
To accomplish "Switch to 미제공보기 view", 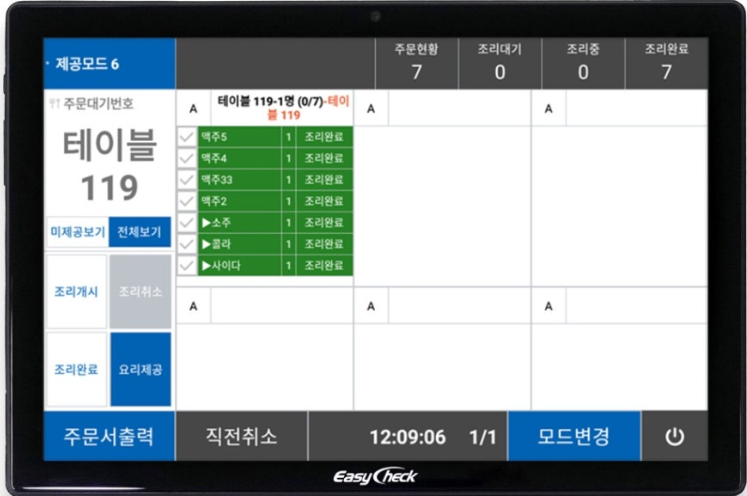I will (77, 232).
